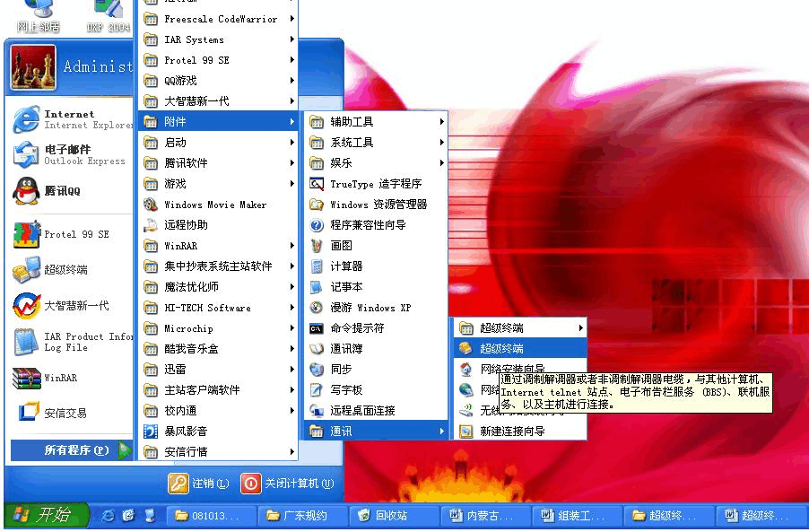Expand HI-TECH Software submenu arrow
The image size is (809, 532).
coord(292,308)
